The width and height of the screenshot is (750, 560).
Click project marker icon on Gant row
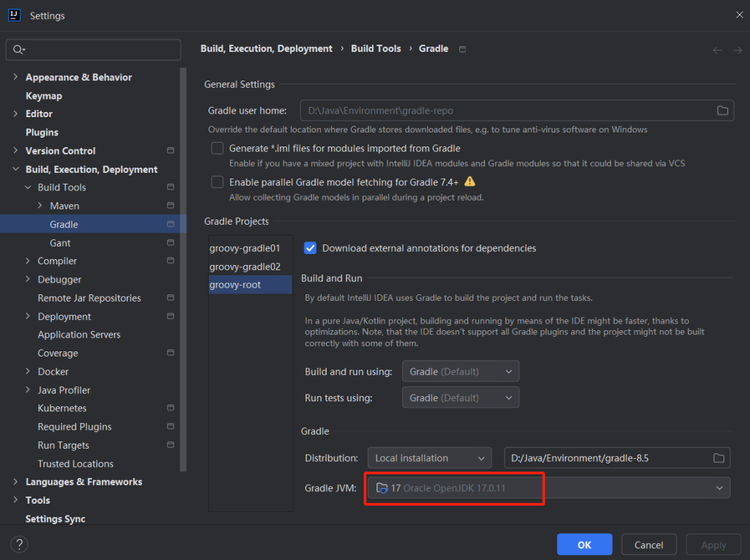170,242
